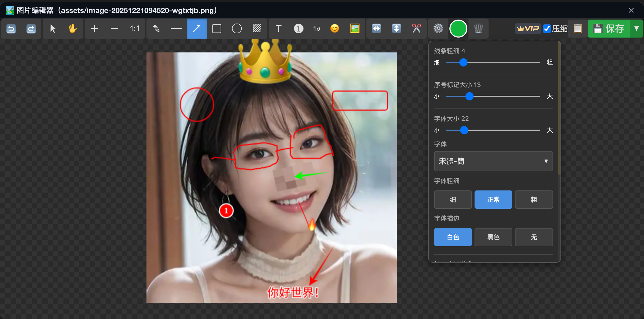Activate the text tool

(278, 29)
